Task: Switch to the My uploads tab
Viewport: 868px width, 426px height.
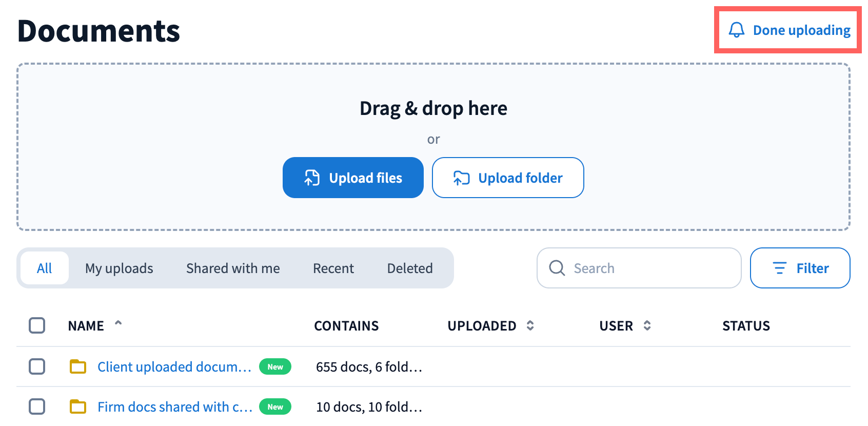Action: (x=119, y=268)
